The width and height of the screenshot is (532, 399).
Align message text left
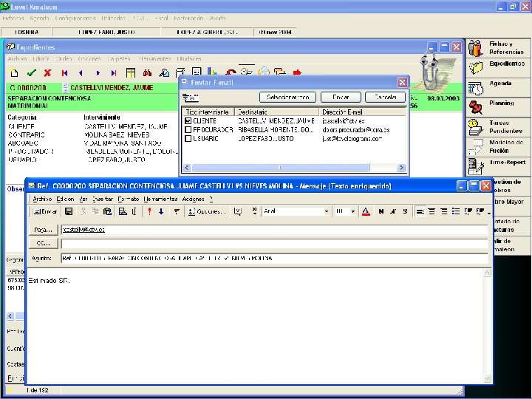pos(420,211)
